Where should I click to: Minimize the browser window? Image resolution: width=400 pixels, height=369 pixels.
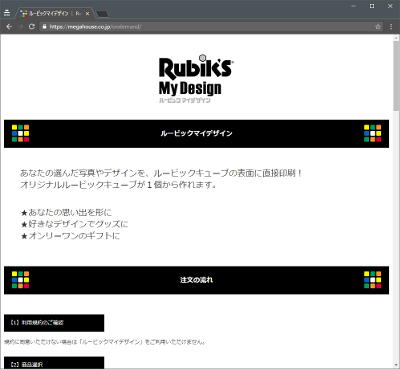coord(354,6)
